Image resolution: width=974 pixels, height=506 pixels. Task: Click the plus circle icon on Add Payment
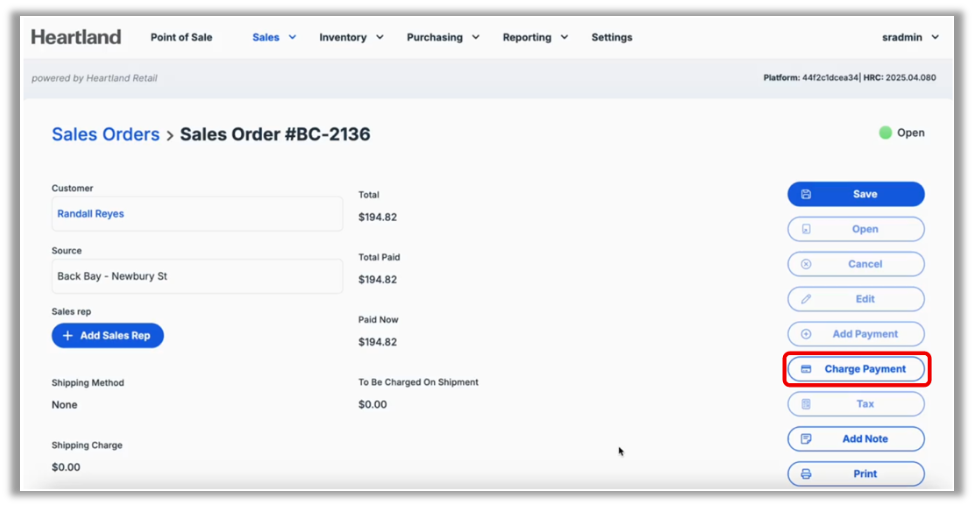[x=806, y=334]
